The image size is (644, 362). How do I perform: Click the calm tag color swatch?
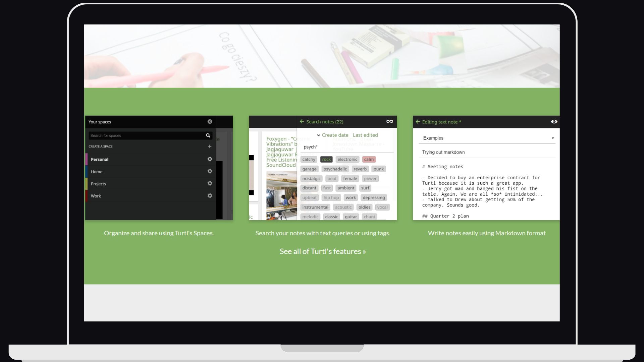(x=368, y=159)
